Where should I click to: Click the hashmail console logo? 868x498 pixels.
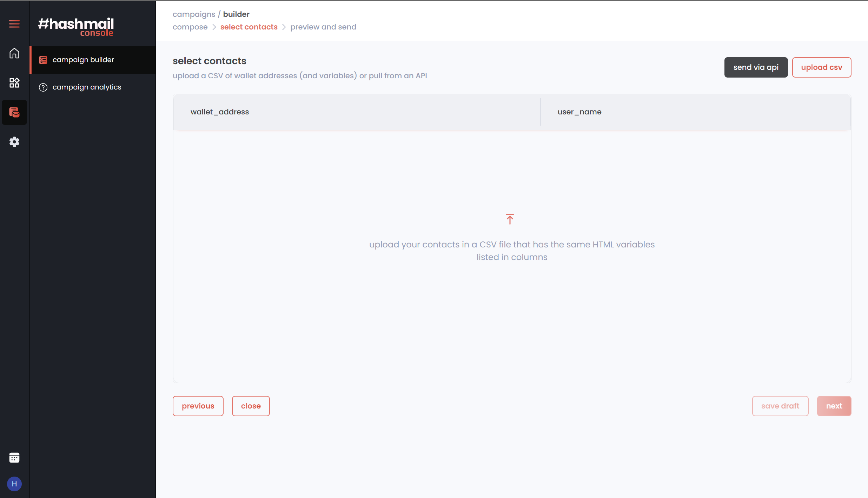(x=76, y=27)
